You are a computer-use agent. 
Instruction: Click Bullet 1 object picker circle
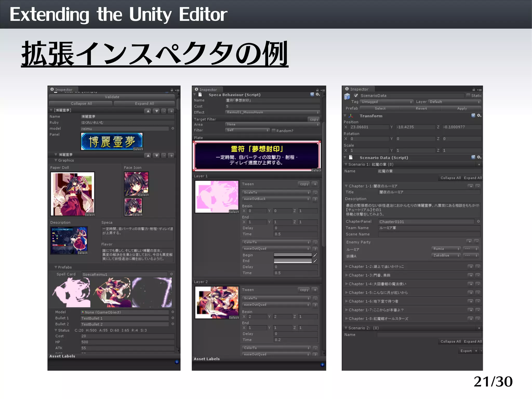pyautogui.click(x=173, y=318)
